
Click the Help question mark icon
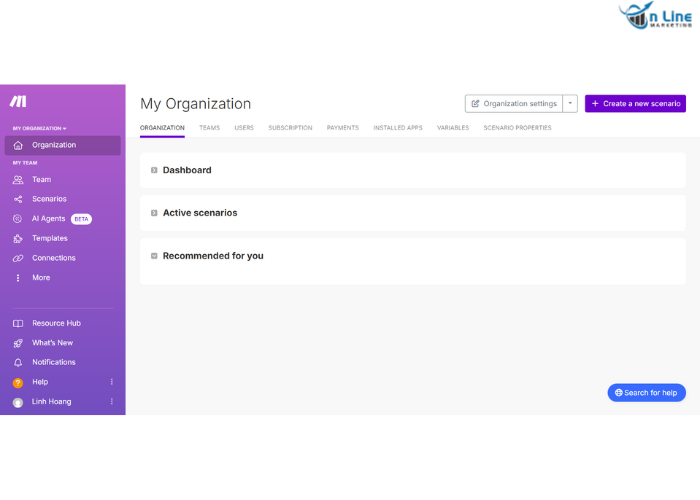coord(18,382)
